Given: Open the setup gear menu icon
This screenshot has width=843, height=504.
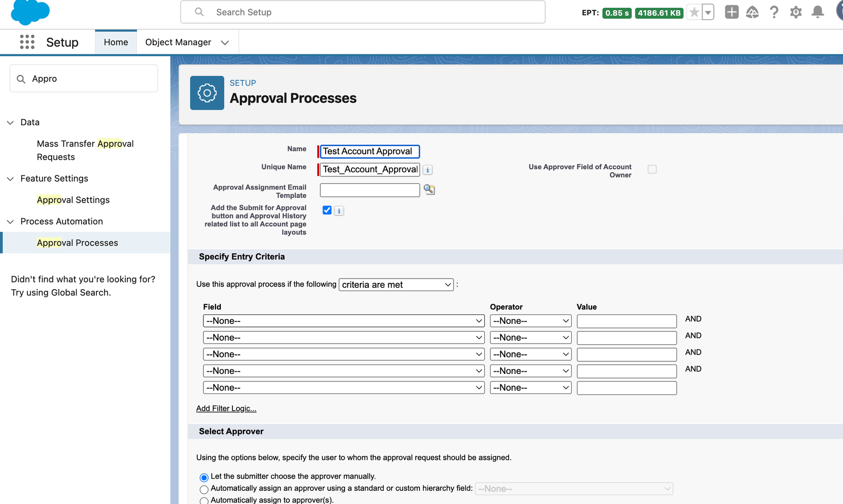Looking at the screenshot, I should (796, 12).
